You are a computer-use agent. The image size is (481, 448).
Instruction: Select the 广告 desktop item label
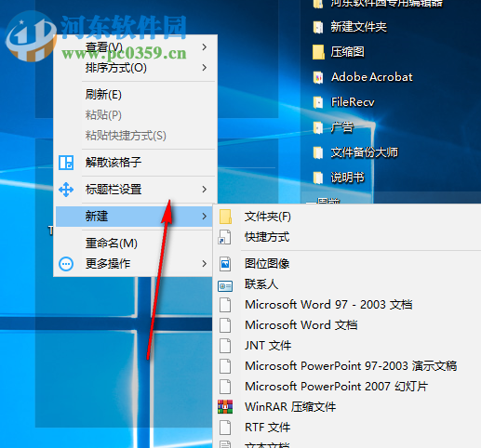point(341,127)
